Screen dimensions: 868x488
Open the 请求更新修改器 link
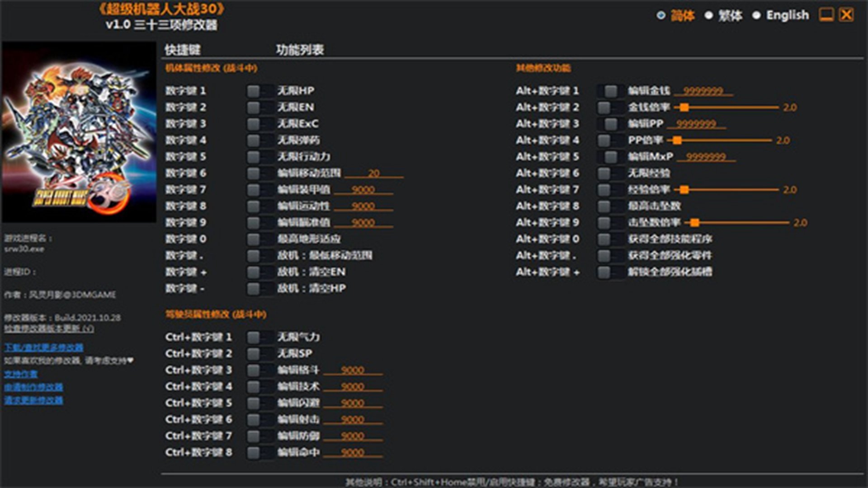[34, 400]
